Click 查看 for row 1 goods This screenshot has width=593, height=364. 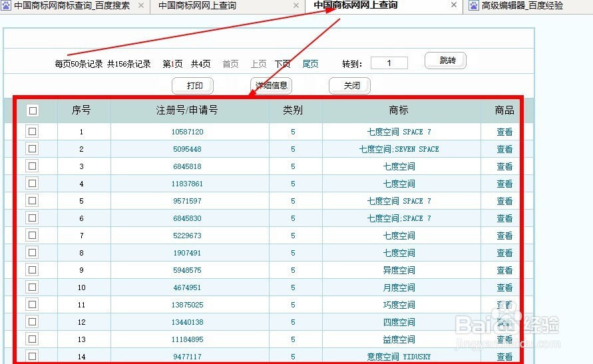point(504,132)
